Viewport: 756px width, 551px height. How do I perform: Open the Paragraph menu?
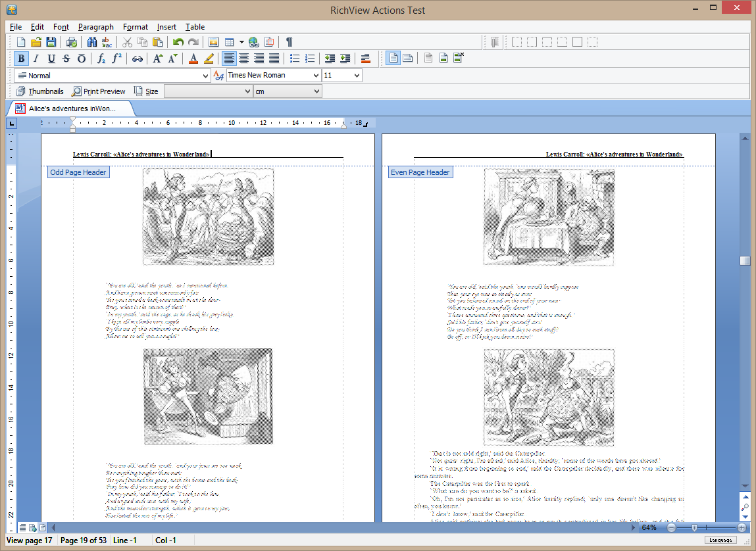[96, 27]
